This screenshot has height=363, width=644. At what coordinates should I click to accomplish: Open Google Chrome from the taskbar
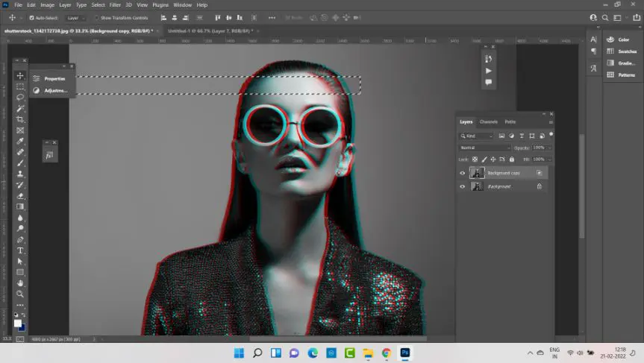pos(387,353)
